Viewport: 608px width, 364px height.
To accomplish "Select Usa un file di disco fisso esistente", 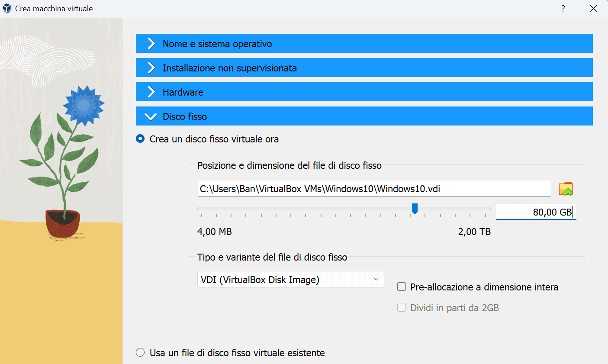I will coord(140,353).
